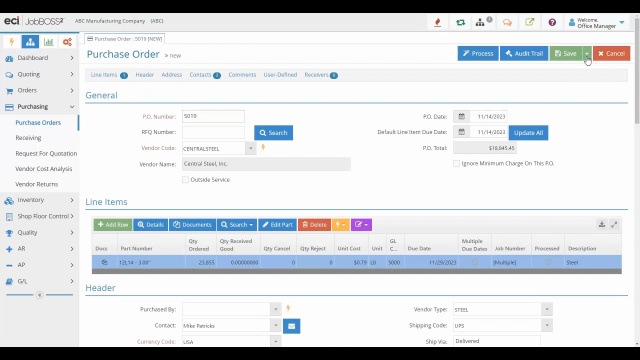
Task: Click the export download icon above grid
Action: click(x=602, y=224)
